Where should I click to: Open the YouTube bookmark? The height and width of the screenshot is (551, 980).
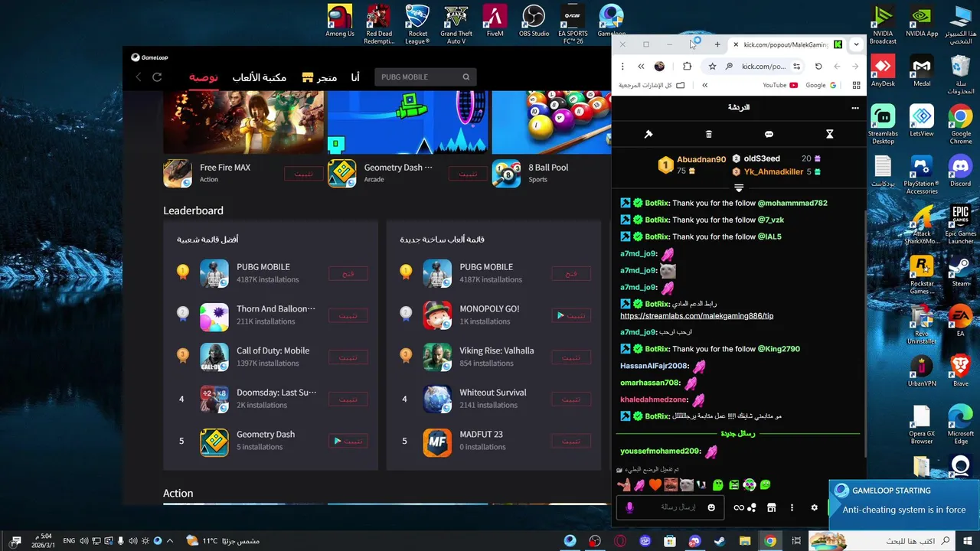780,85
